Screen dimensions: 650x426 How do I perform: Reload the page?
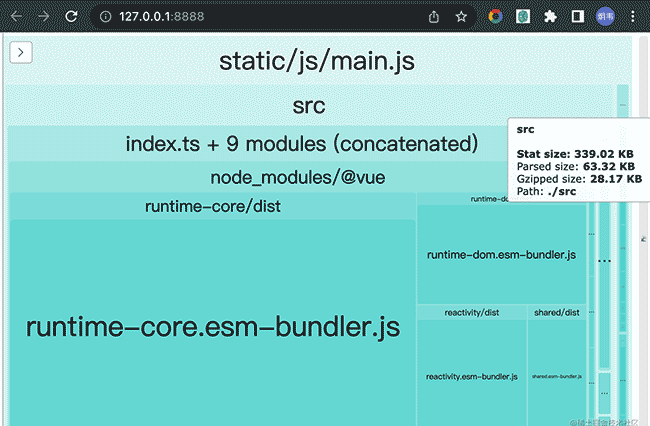pyautogui.click(x=71, y=17)
